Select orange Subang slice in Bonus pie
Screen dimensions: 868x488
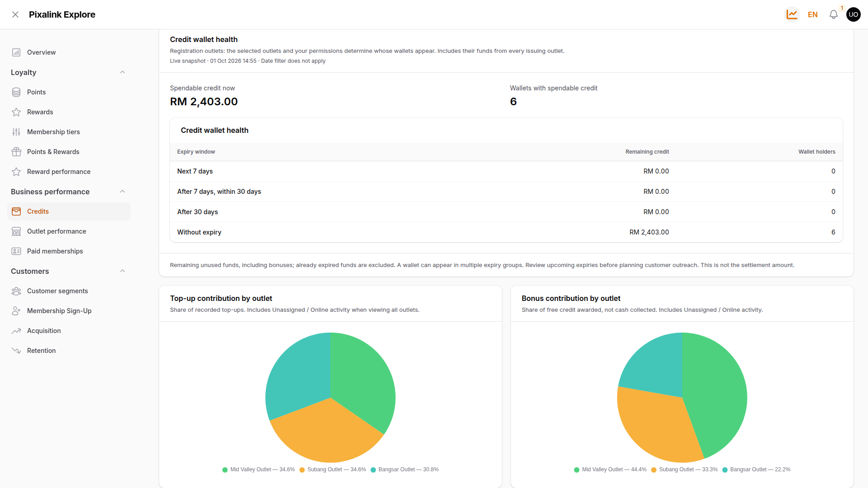[656, 425]
